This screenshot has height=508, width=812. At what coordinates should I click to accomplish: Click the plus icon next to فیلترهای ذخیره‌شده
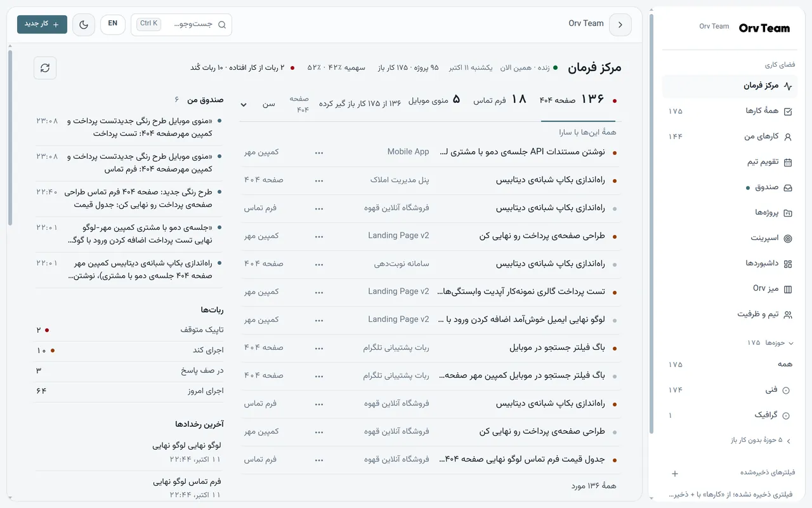point(675,473)
